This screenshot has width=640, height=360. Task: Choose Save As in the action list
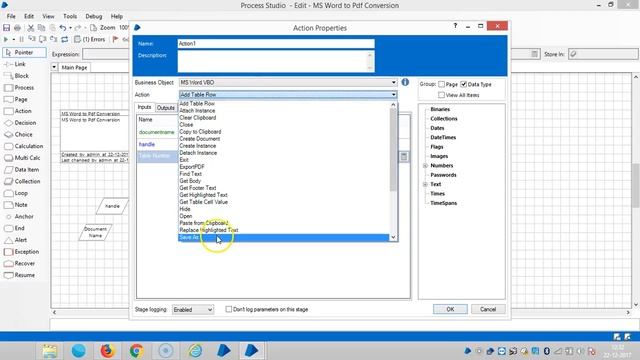click(284, 237)
